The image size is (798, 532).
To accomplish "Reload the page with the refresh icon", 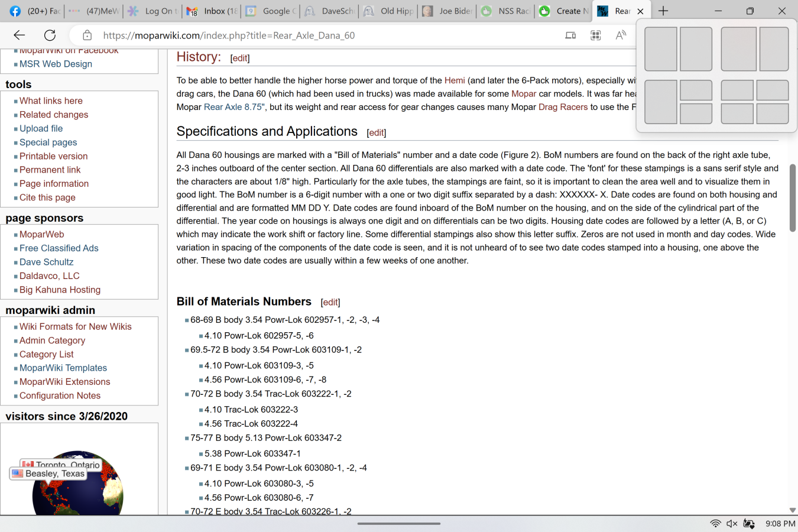I will 50,35.
